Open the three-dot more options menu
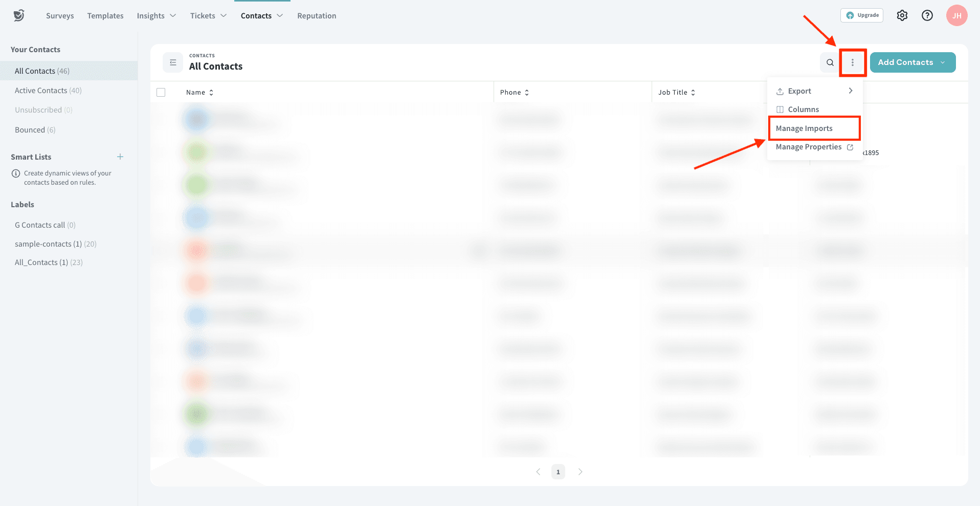This screenshot has width=980, height=506. pos(852,62)
